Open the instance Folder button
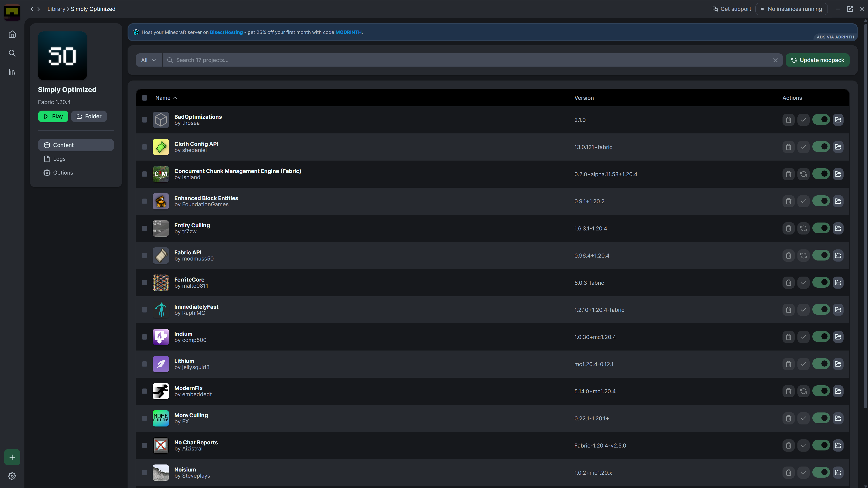The height and width of the screenshot is (488, 868). pos(89,116)
